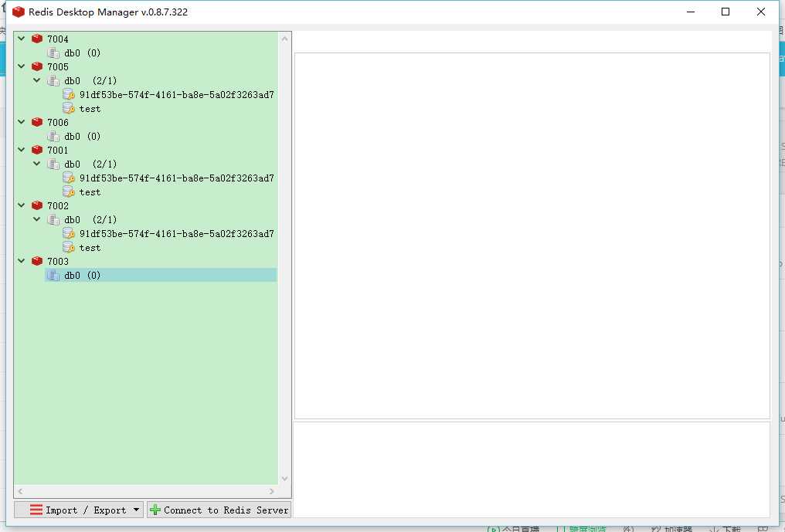Select db0 (0) text under 7006
This screenshot has width=785, height=532.
(83, 136)
